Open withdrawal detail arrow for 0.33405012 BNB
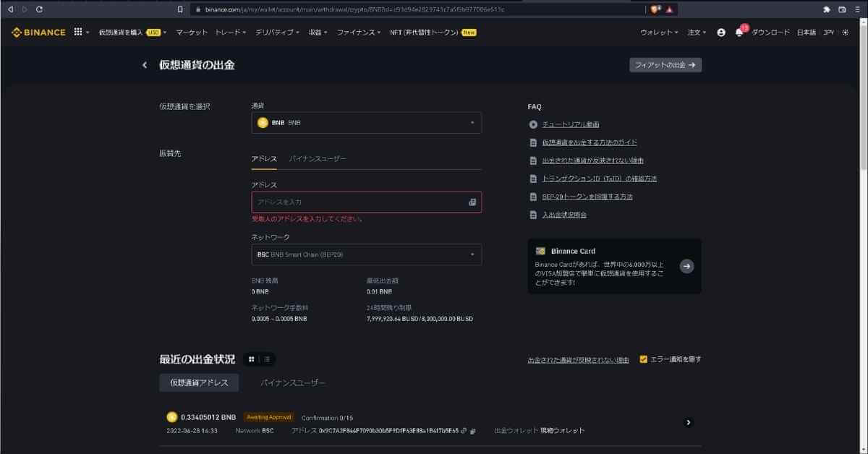This screenshot has height=454, width=868. 688,423
